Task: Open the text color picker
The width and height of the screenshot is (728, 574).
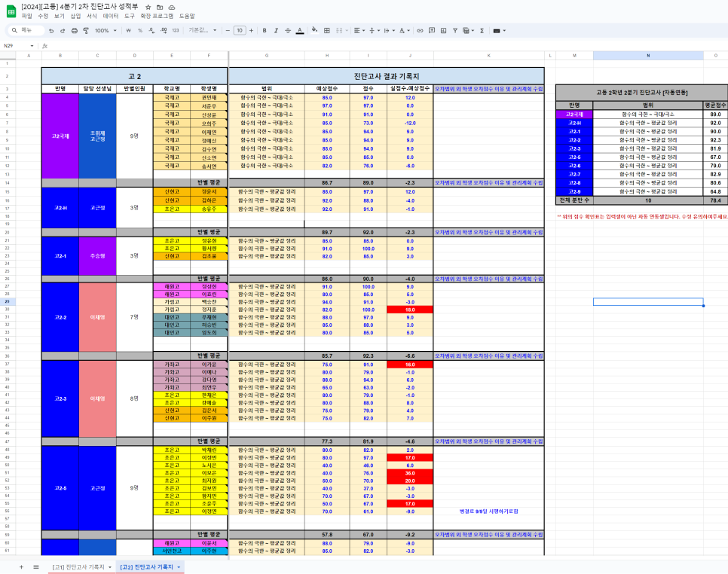Action: [x=300, y=31]
